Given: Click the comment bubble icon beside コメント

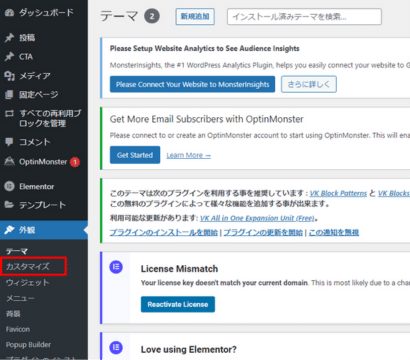Looking at the screenshot, I should (x=9, y=142).
